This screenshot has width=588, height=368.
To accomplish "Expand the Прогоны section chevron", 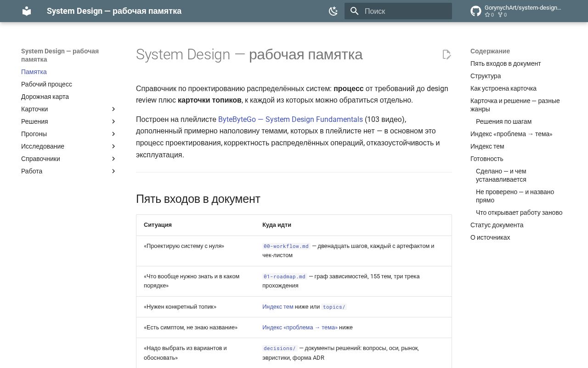I will tap(113, 134).
